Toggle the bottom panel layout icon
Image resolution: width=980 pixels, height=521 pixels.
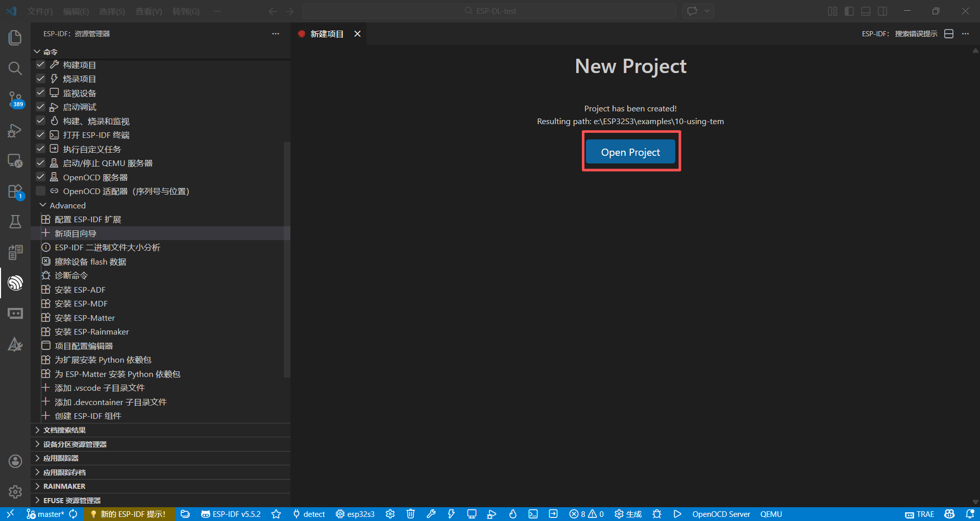tap(866, 11)
